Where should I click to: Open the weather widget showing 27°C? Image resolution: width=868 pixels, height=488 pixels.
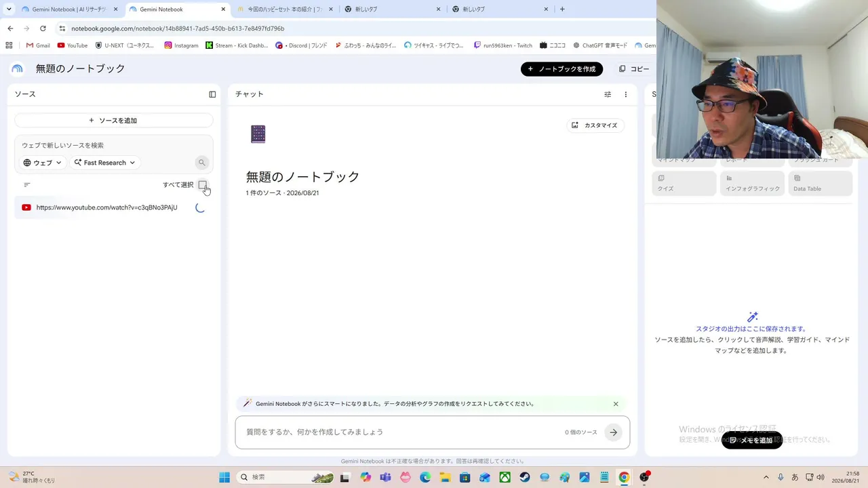31,477
